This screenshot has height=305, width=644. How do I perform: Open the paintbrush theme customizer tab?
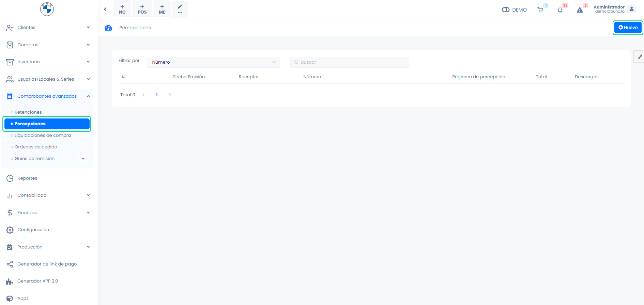pyautogui.click(x=640, y=57)
